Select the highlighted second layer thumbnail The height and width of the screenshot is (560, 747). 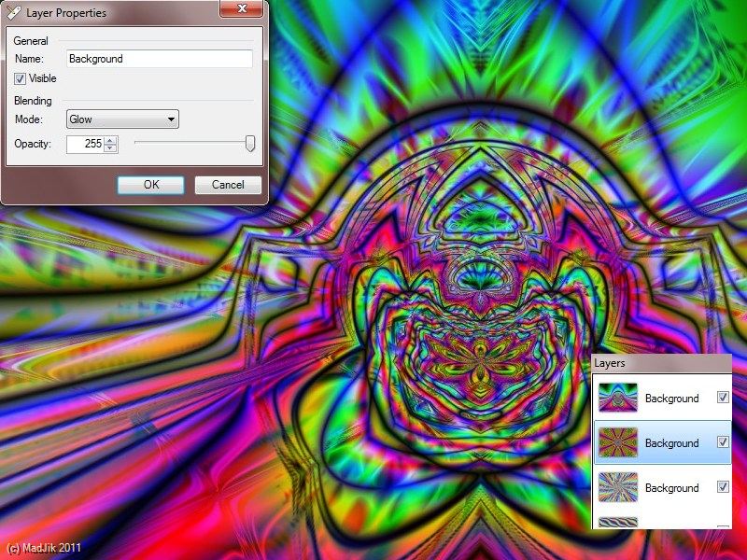point(618,442)
